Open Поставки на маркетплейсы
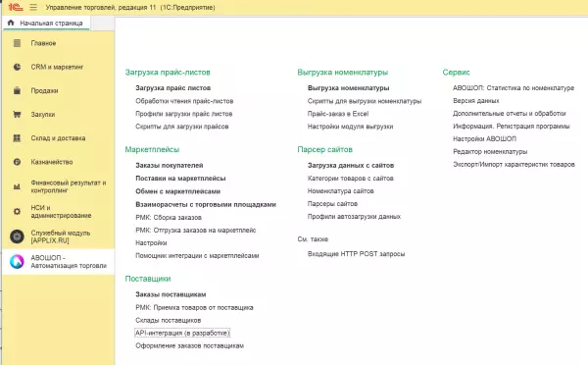 coord(180,179)
